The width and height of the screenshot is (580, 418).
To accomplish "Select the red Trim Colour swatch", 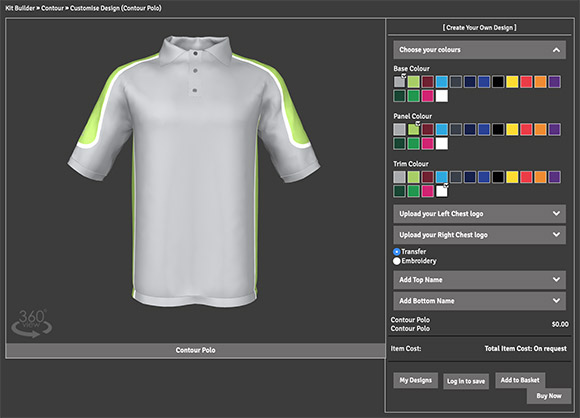I will click(x=526, y=177).
